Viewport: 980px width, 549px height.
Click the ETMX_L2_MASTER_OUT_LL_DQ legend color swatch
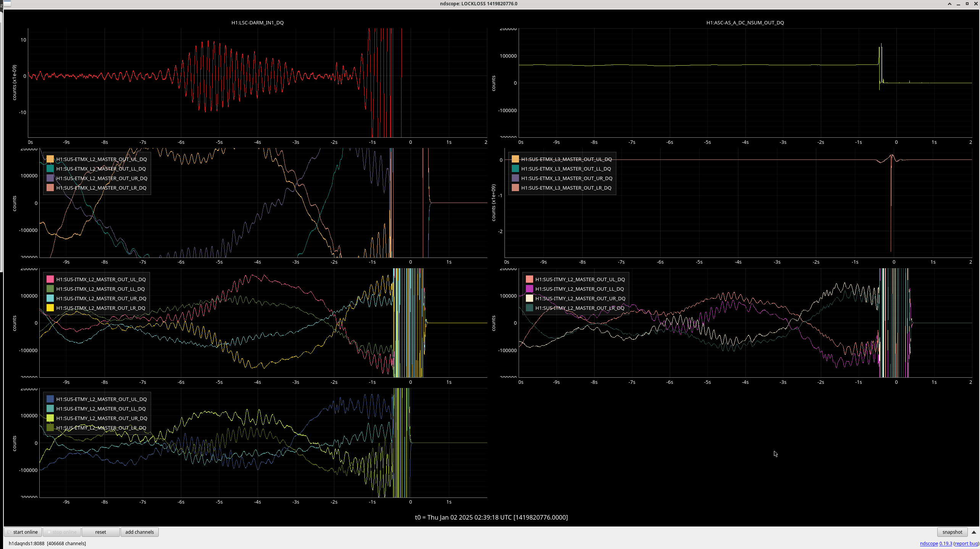point(50,169)
